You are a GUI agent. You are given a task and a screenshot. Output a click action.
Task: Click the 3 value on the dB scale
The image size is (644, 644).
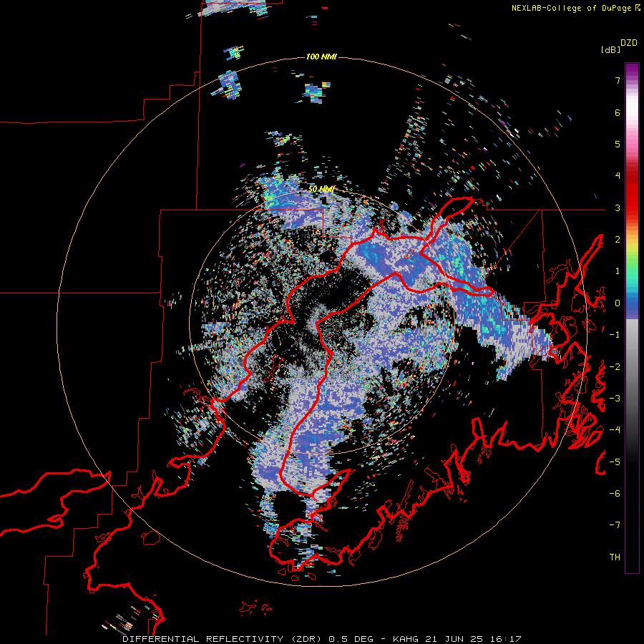tap(618, 208)
